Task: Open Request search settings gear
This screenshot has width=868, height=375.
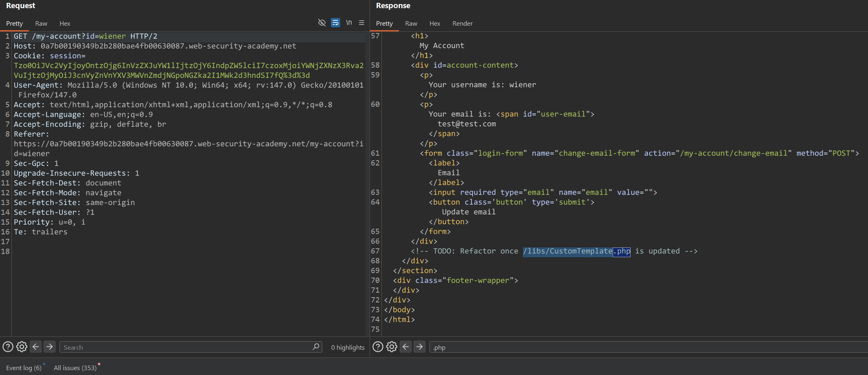Action: (x=22, y=347)
